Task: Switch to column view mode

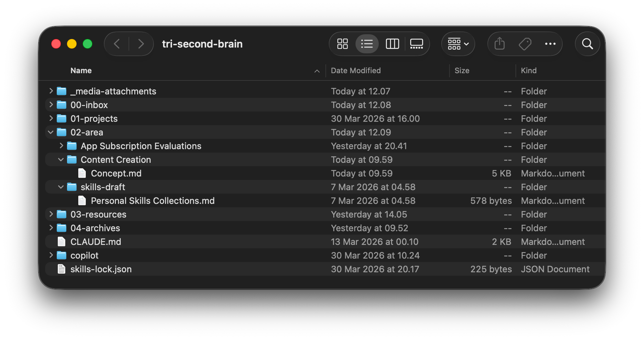Action: (392, 44)
